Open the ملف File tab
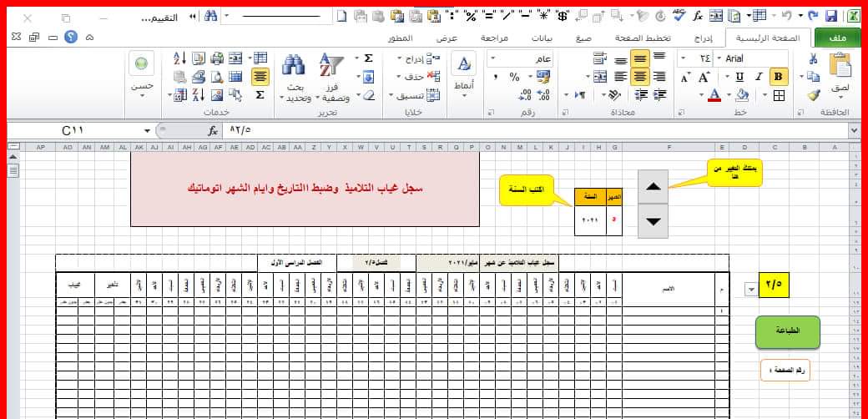 click(x=838, y=38)
